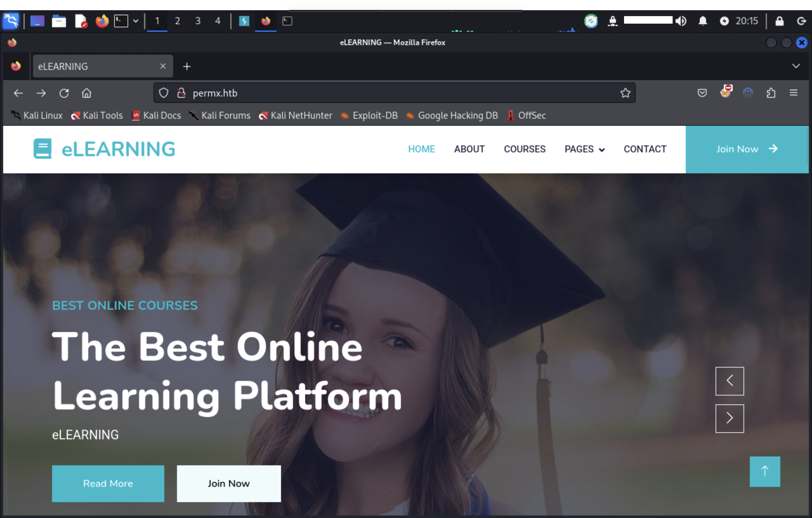Viewport: 812px width, 518px height.
Task: Open the Pocket save icon
Action: [x=702, y=93]
